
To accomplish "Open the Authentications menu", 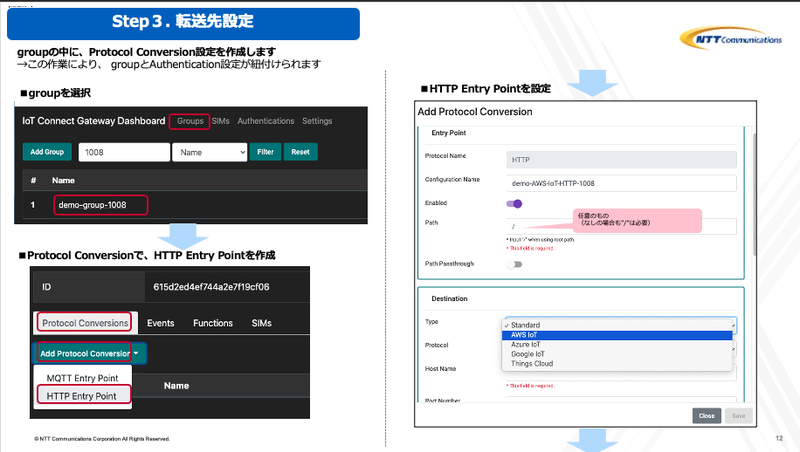I will click(x=266, y=121).
